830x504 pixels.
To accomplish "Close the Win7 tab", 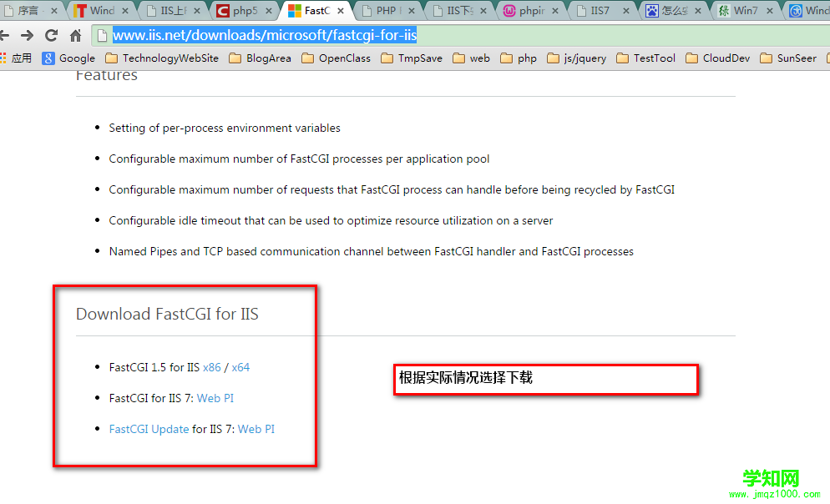I will (x=770, y=11).
